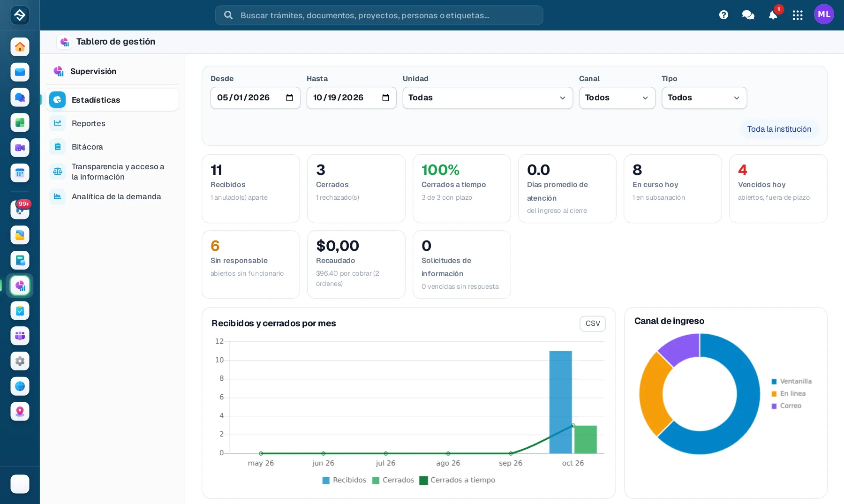Image resolution: width=844 pixels, height=504 pixels.
Task: Export chart with the CSV button
Action: (x=593, y=323)
